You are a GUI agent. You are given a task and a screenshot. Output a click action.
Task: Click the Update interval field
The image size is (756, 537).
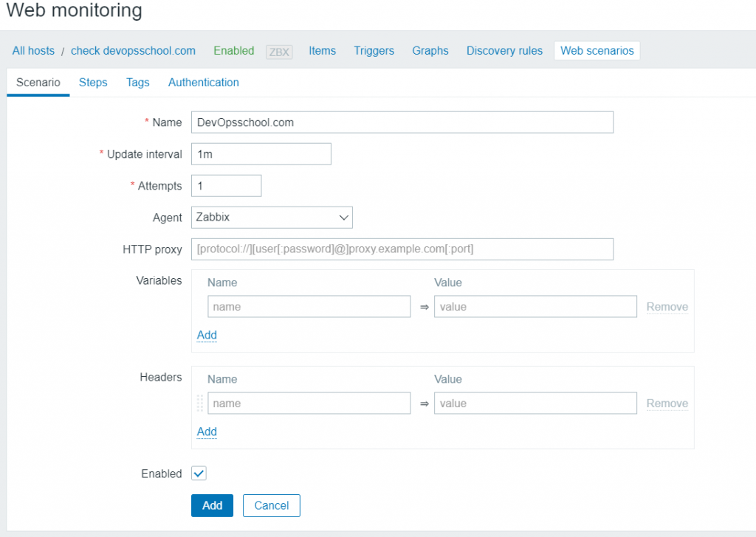(x=261, y=154)
